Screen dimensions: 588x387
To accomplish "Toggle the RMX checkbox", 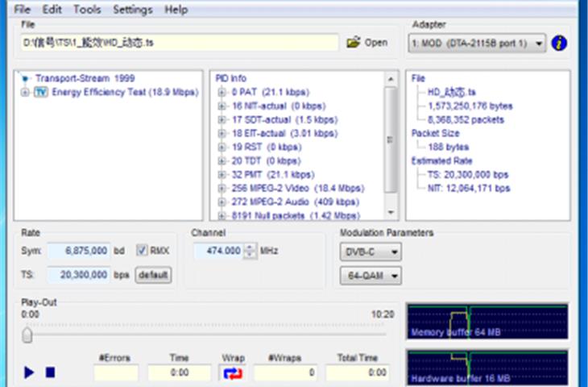I will [x=142, y=251].
